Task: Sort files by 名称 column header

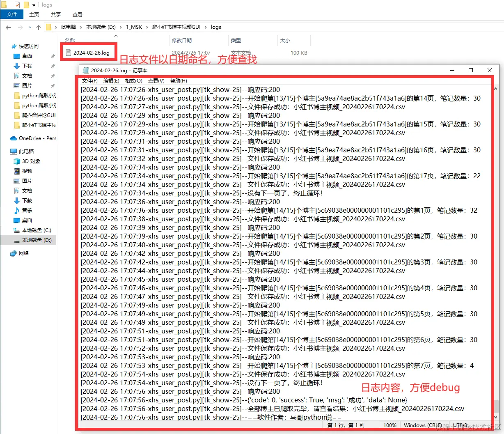Action: click(70, 41)
